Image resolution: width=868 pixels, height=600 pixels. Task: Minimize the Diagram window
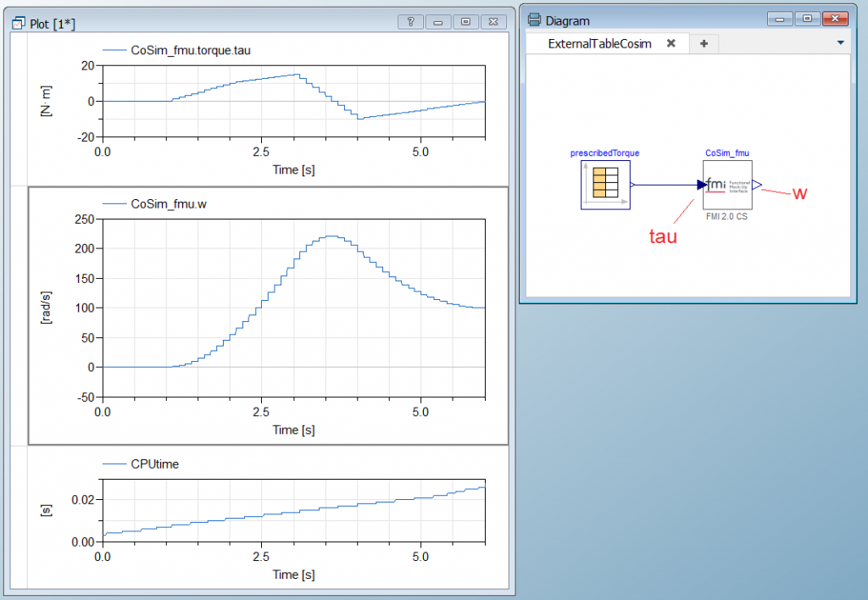pyautogui.click(x=780, y=19)
